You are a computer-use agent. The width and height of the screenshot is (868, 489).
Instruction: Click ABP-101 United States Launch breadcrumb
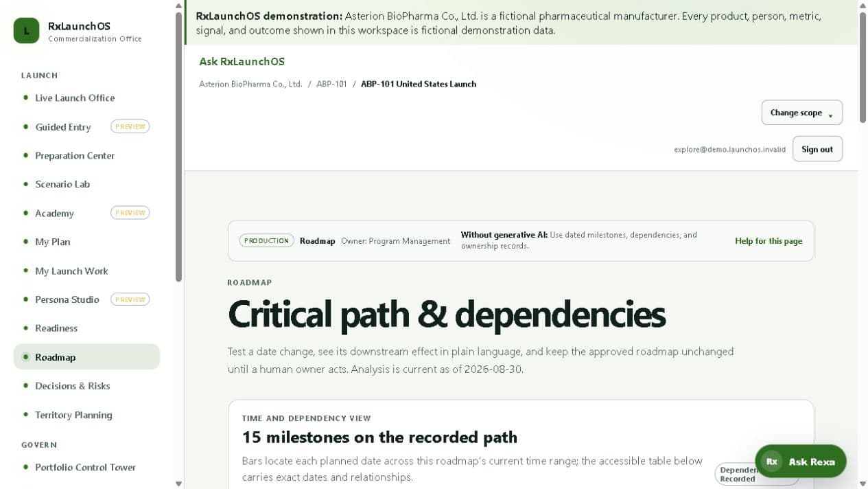419,84
